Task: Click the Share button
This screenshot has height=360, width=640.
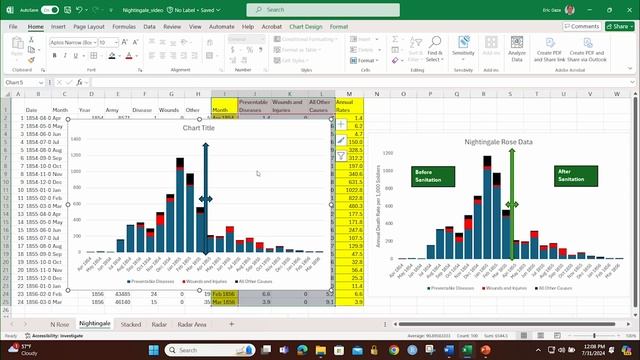Action: [620, 27]
